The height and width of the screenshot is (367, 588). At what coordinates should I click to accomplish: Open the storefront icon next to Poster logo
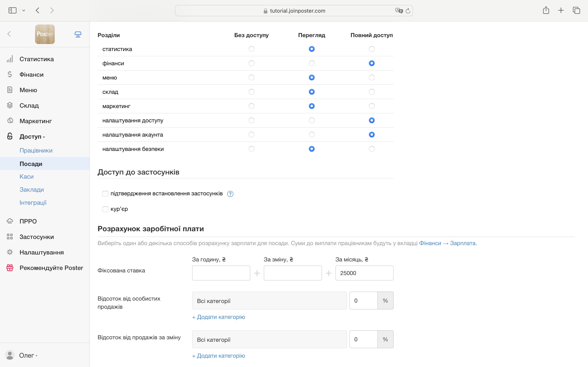tap(78, 34)
